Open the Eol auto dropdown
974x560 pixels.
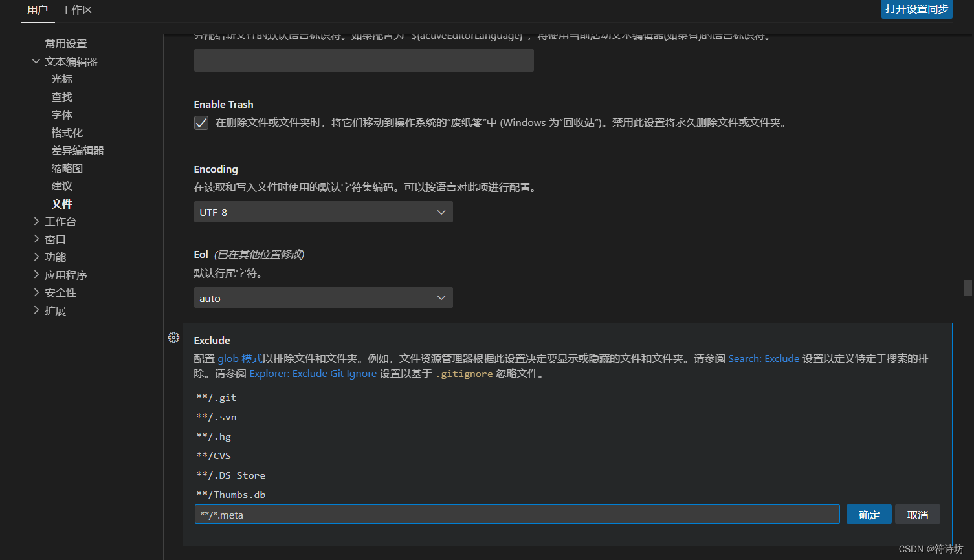click(323, 298)
